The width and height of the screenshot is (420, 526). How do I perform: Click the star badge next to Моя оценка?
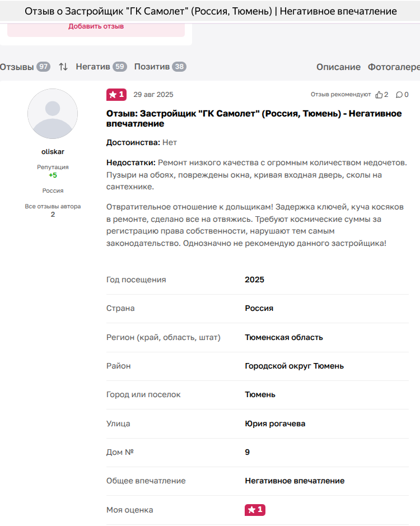click(x=255, y=510)
